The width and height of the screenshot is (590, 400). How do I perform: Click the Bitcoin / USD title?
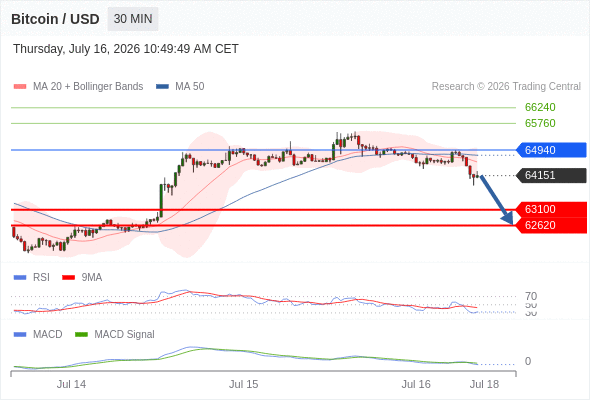pos(55,19)
